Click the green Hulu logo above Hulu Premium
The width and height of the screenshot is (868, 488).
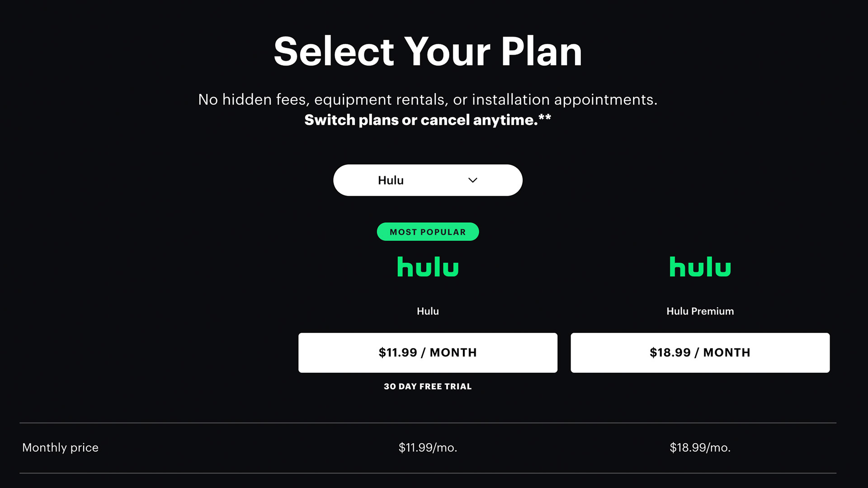point(700,267)
